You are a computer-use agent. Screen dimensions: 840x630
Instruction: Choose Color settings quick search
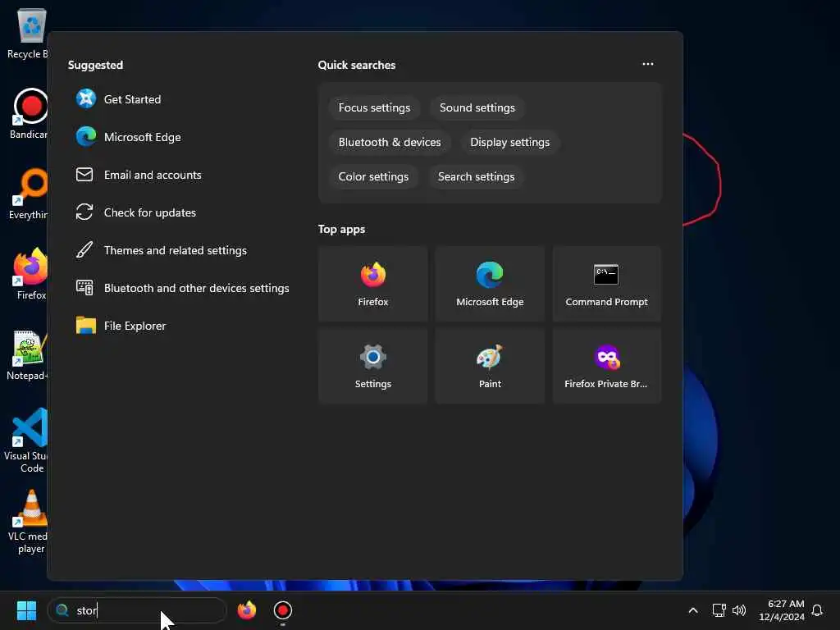coord(373,176)
